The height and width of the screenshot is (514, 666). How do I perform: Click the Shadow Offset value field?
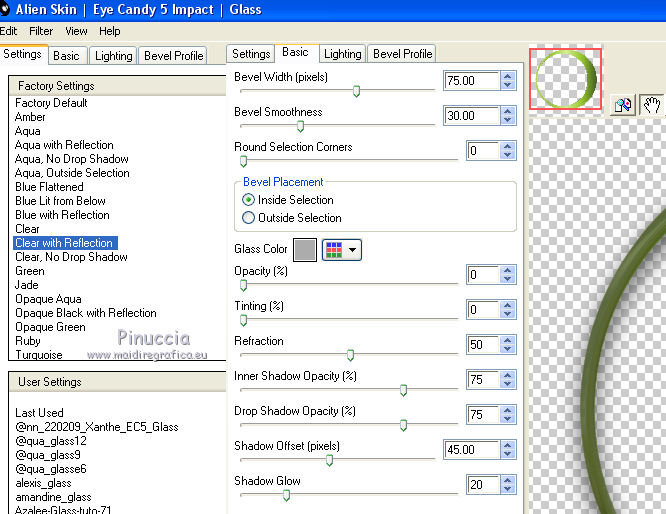click(x=471, y=449)
